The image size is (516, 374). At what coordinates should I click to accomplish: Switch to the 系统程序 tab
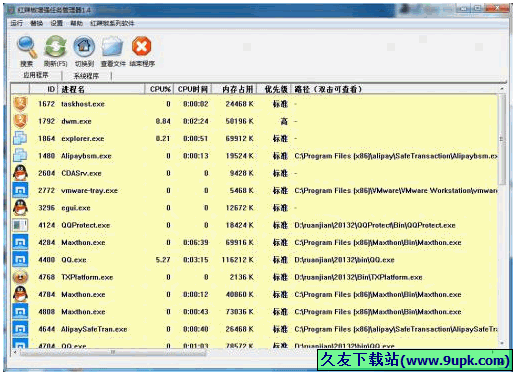[86, 76]
